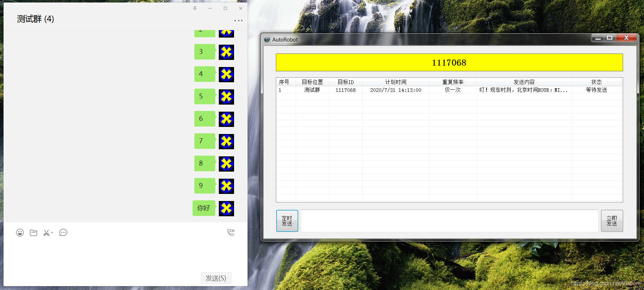Image resolution: width=644 pixels, height=290 pixels.
Task: Select the 1117068 target ID table cell
Action: tap(346, 90)
